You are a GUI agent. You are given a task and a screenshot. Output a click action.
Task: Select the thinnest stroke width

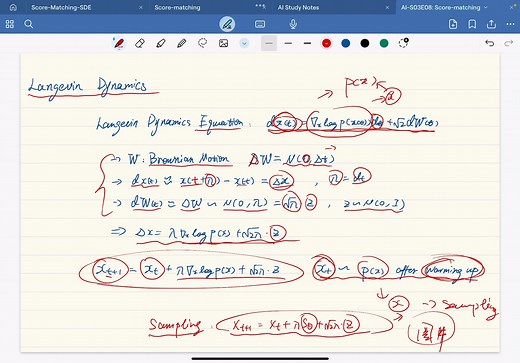(x=269, y=43)
